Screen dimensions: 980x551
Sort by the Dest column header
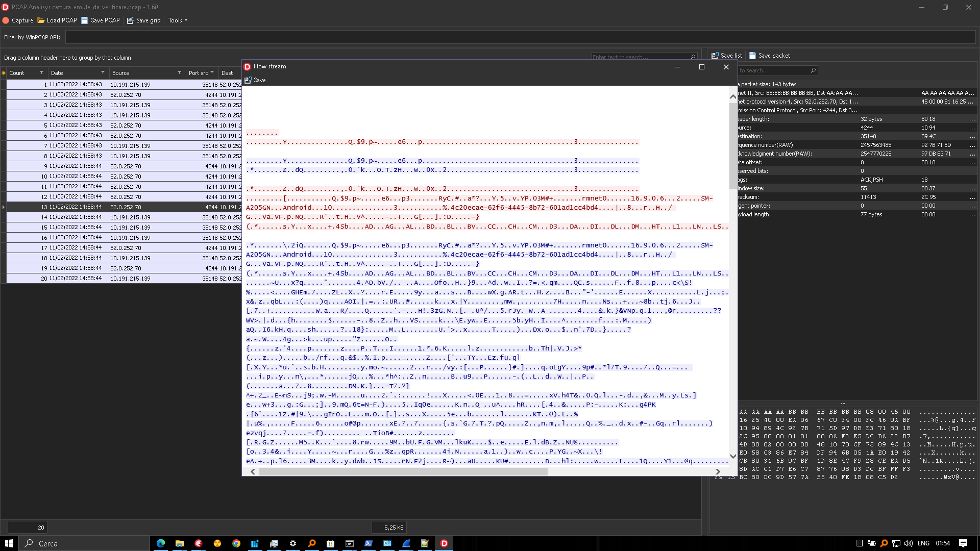(x=228, y=73)
